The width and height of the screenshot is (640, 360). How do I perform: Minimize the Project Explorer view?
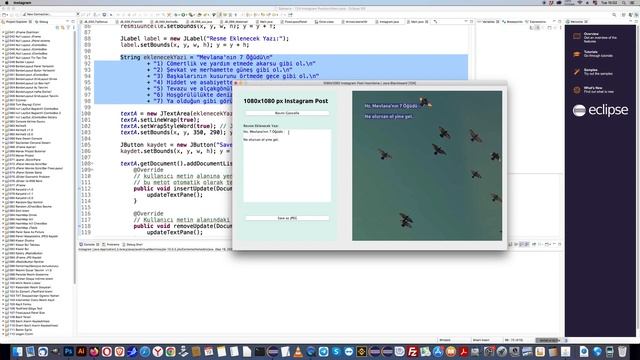pos(68,22)
